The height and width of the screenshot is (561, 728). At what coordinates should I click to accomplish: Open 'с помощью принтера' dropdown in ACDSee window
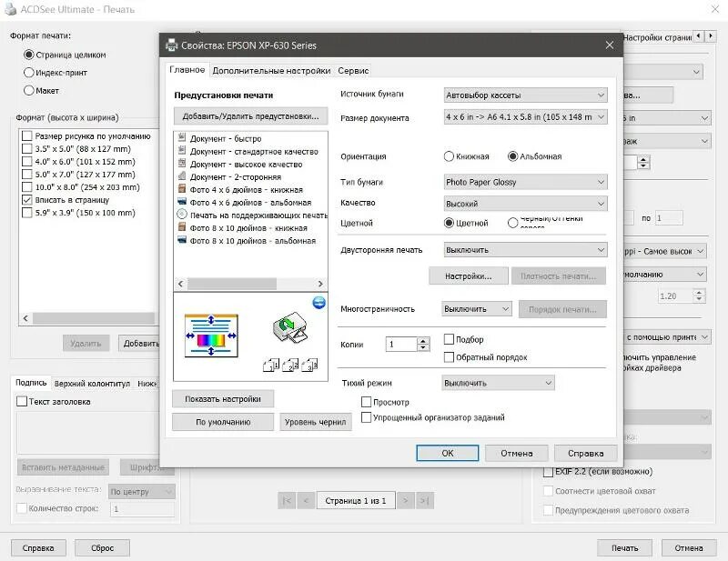coord(667,337)
